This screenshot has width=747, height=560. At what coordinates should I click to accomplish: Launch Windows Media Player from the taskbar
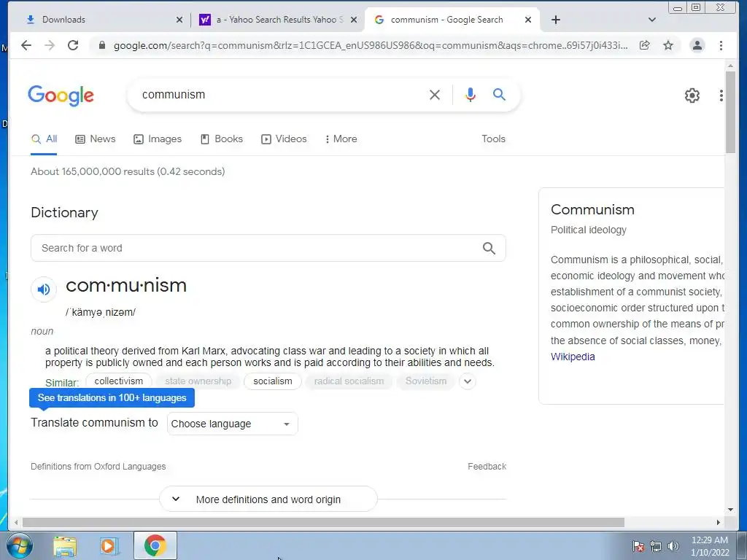[109, 545]
